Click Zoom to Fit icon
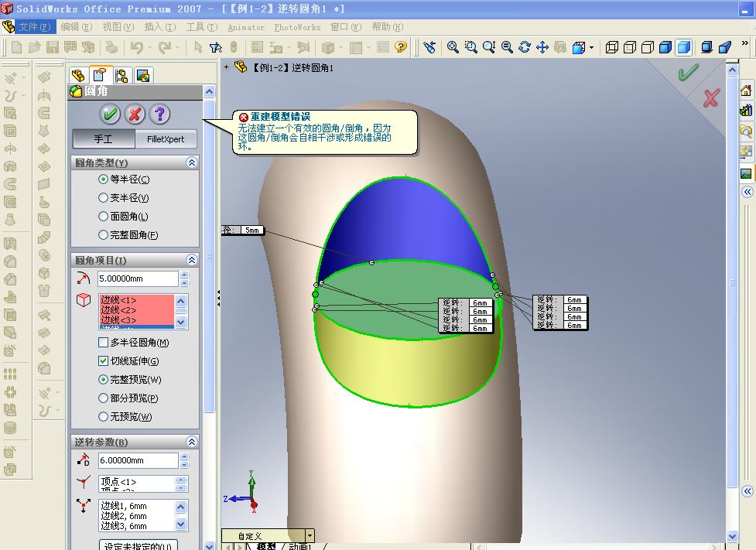This screenshot has width=756, height=550. [453, 47]
